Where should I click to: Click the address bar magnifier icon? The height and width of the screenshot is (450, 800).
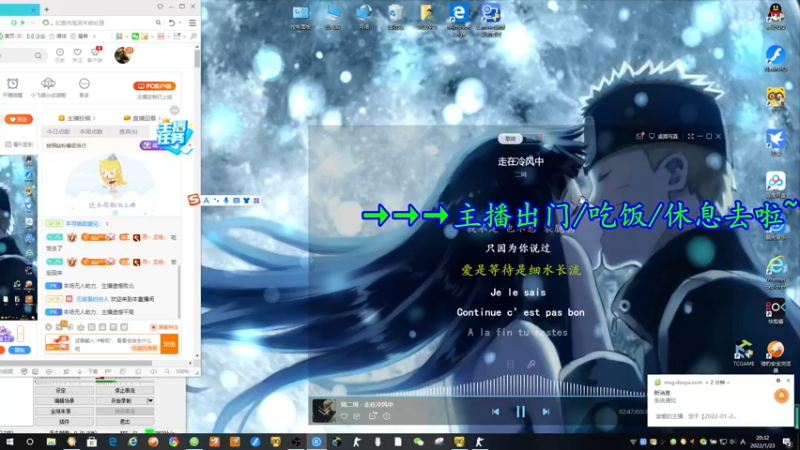pyautogui.click(x=158, y=23)
